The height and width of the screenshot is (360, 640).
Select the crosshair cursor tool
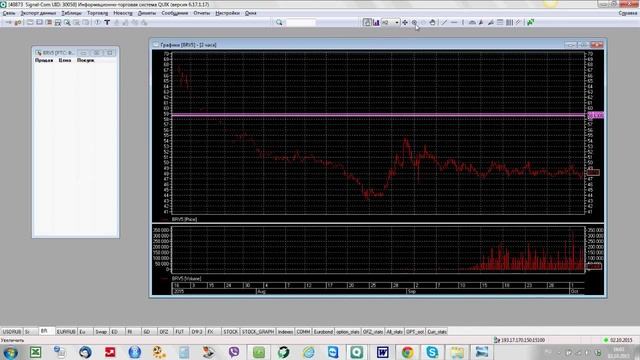[405, 22]
